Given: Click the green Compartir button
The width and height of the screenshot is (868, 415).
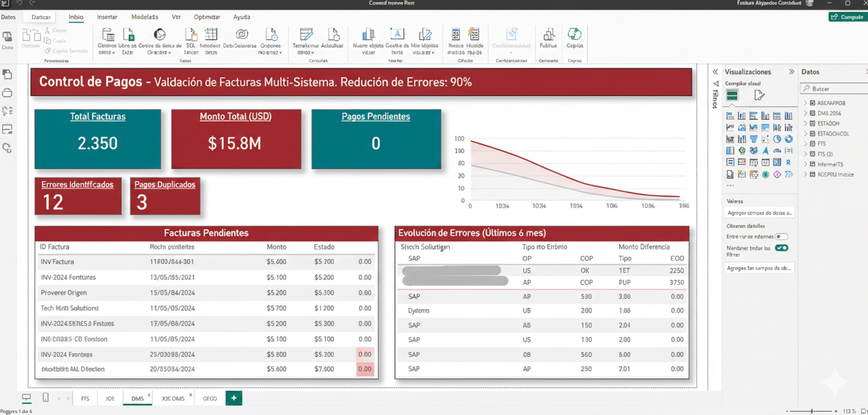Looking at the screenshot, I should click(847, 17).
